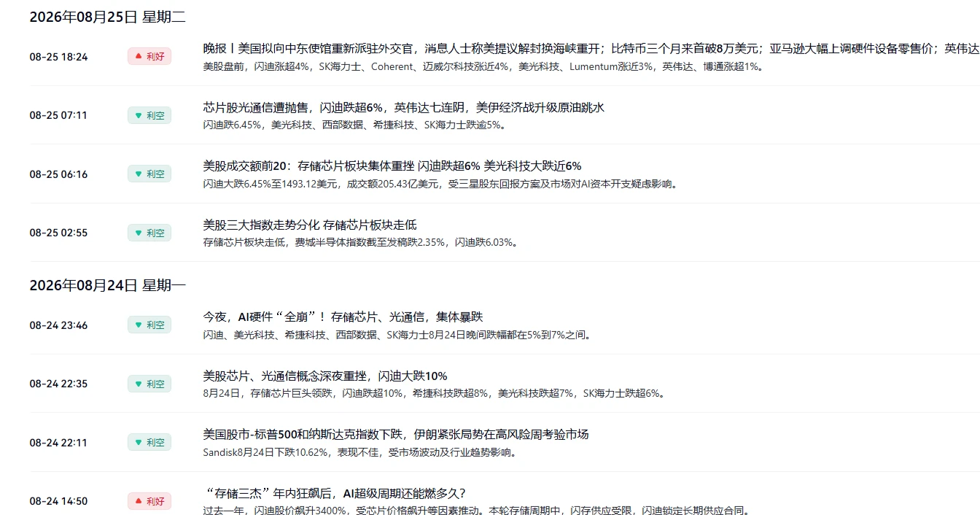
Task: Click summary '闪迪、美光科技、希捷科技、西部数据…'
Action: point(397,335)
